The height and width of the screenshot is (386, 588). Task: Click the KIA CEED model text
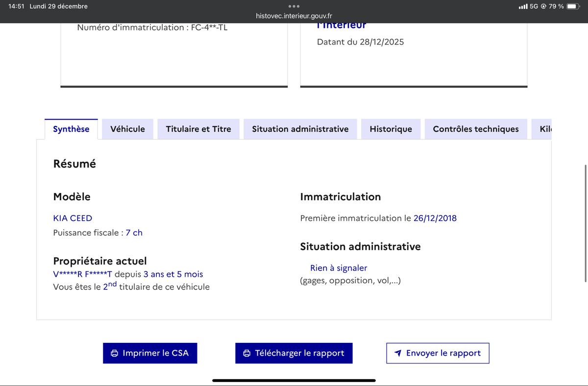73,218
